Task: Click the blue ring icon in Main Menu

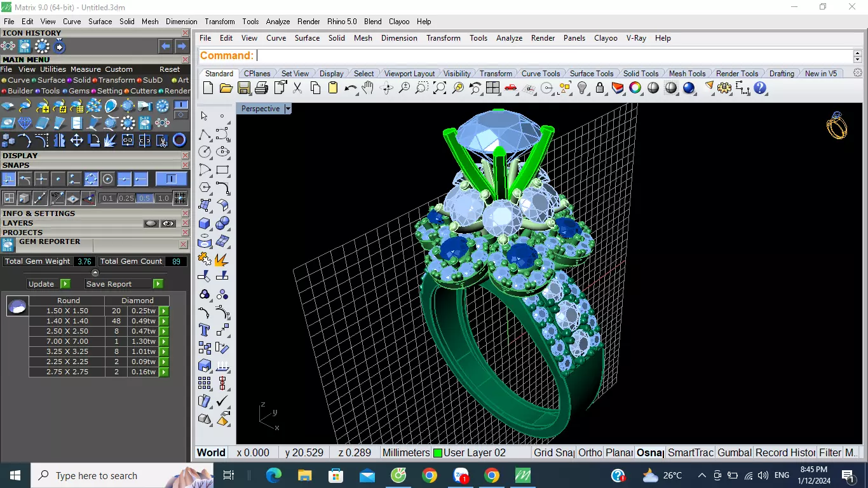Action: pos(179,140)
